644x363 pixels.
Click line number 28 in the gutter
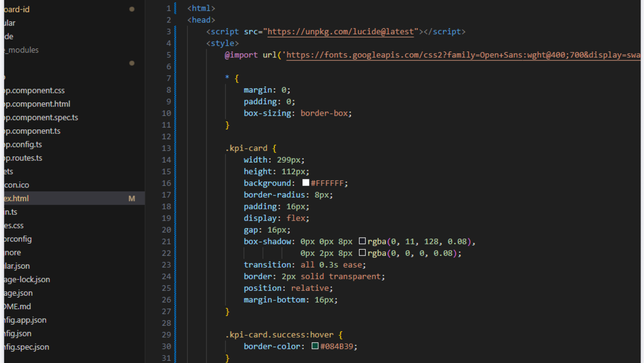[166, 323]
